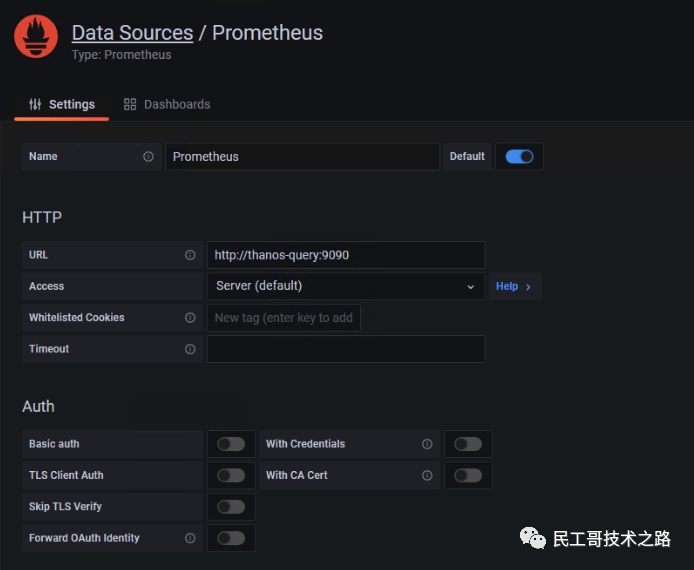
Task: Turn off the Default data source toggle
Action: tap(519, 157)
